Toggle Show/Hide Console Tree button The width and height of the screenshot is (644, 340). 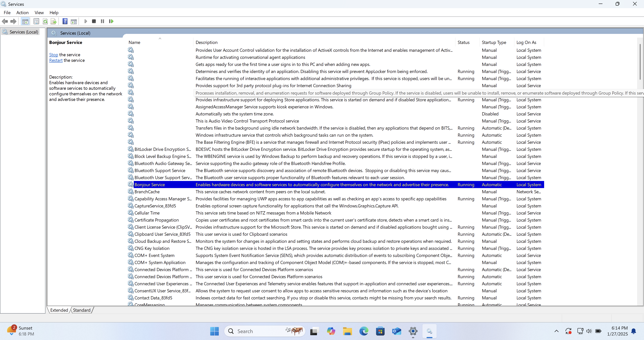tap(25, 21)
